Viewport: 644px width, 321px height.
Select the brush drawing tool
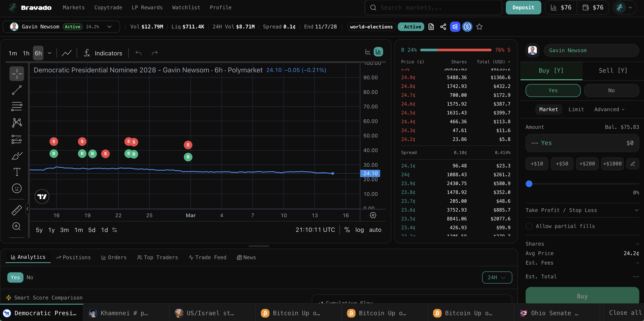pyautogui.click(x=17, y=156)
